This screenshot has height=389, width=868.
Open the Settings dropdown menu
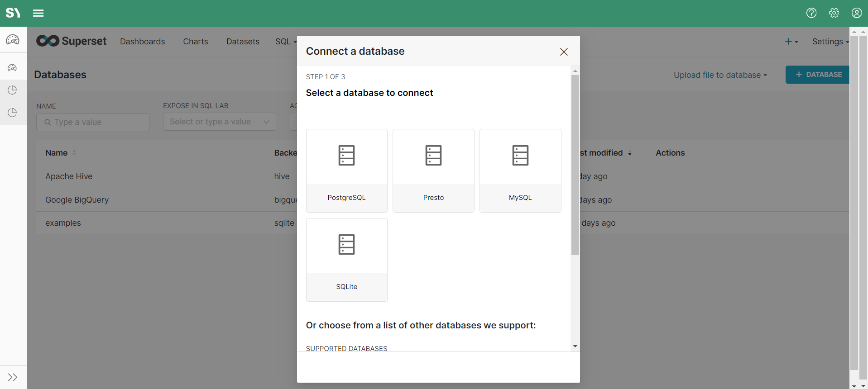click(830, 42)
